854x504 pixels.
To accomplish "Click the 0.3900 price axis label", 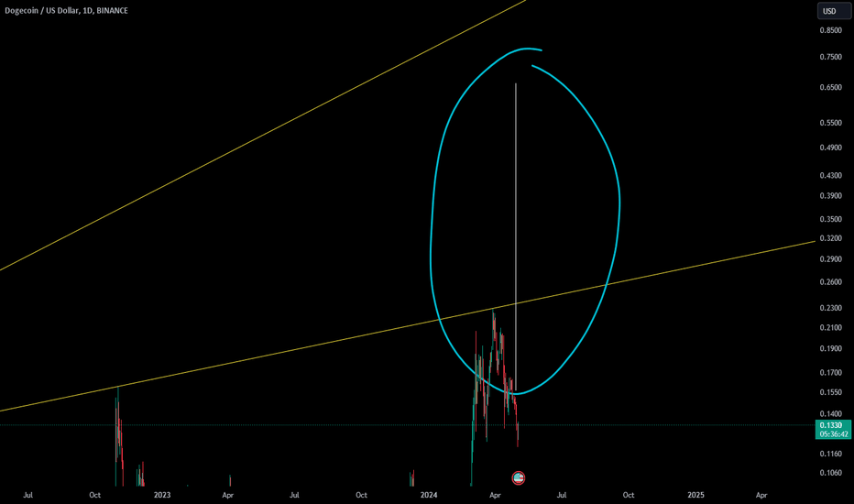I will tap(830, 195).
